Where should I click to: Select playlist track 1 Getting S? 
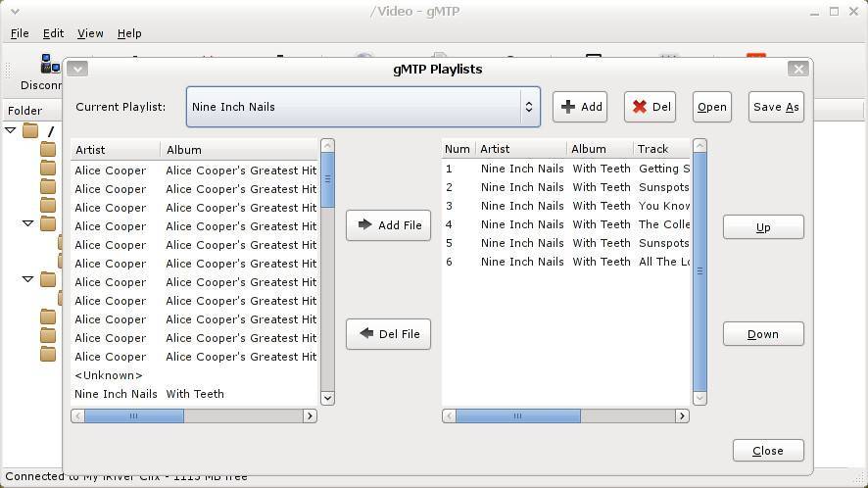pyautogui.click(x=566, y=169)
